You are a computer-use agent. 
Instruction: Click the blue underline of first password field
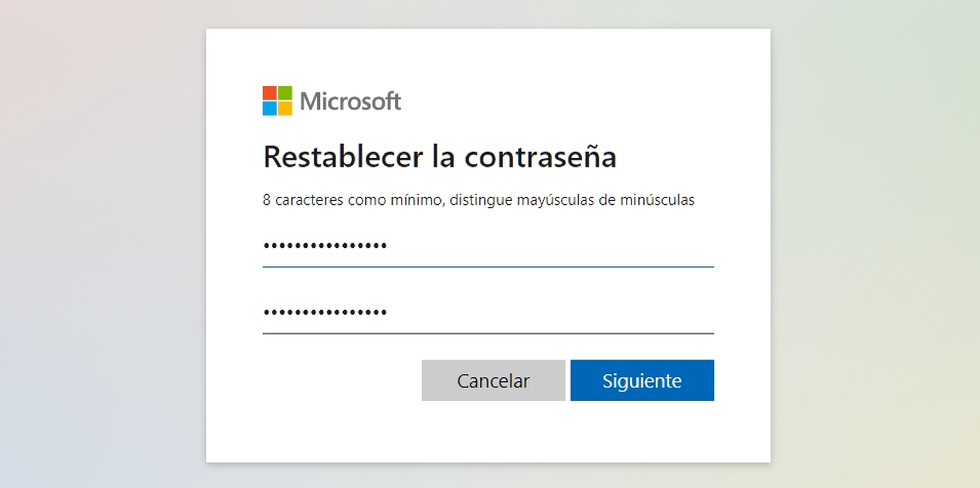[488, 267]
